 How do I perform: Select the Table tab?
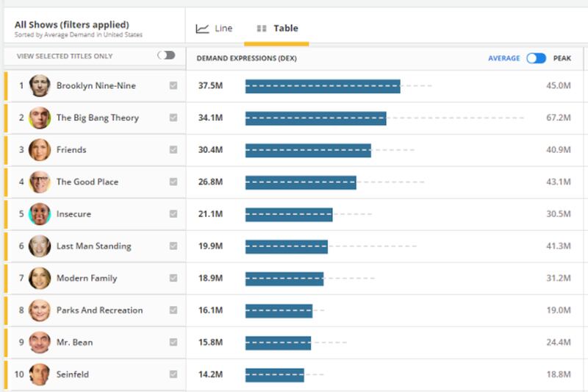[x=277, y=29]
